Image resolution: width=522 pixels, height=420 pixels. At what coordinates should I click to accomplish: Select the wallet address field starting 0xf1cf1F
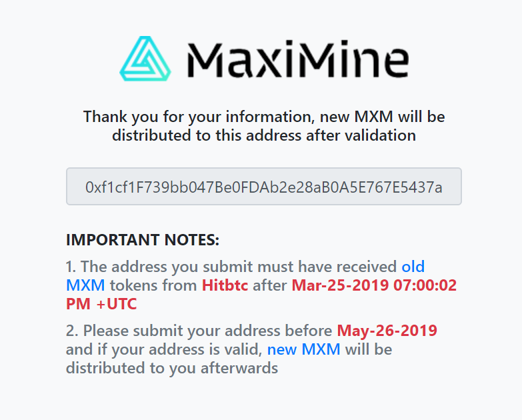point(263,187)
